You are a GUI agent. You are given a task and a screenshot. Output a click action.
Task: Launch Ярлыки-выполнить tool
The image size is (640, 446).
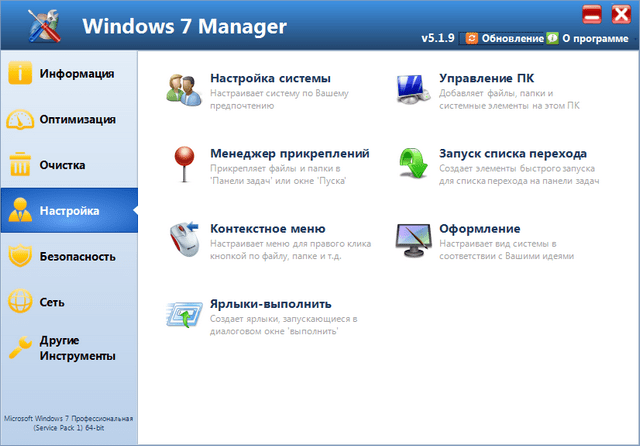click(271, 304)
